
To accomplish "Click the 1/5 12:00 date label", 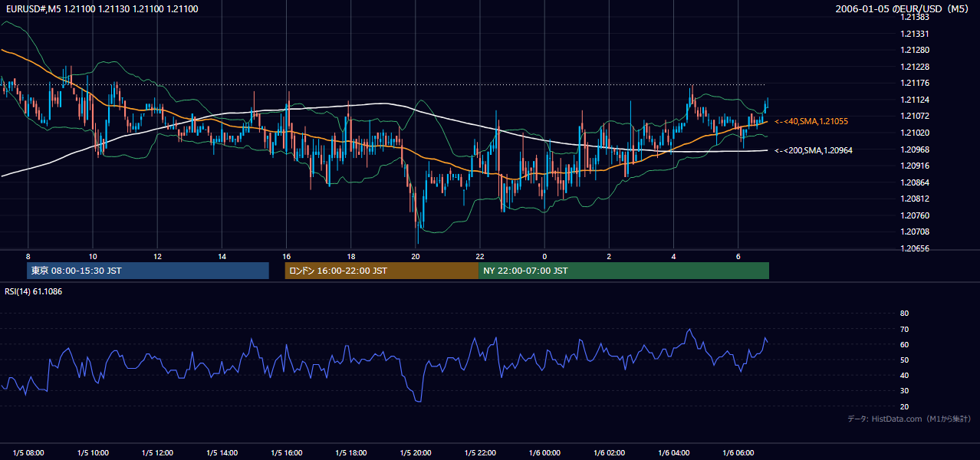I will tap(157, 452).
